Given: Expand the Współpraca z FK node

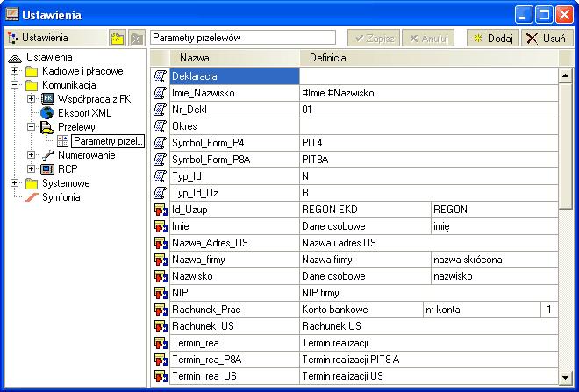Looking at the screenshot, I should coord(31,98).
